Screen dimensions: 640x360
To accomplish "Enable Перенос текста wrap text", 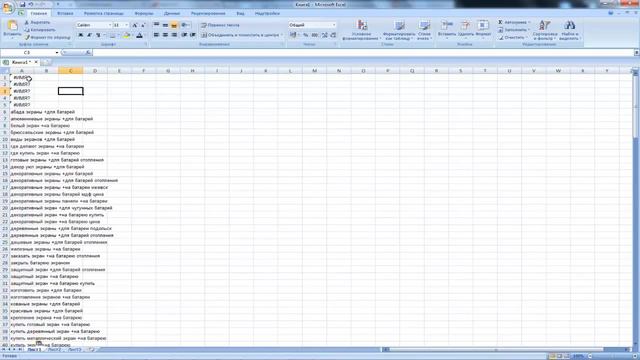I will [220, 25].
